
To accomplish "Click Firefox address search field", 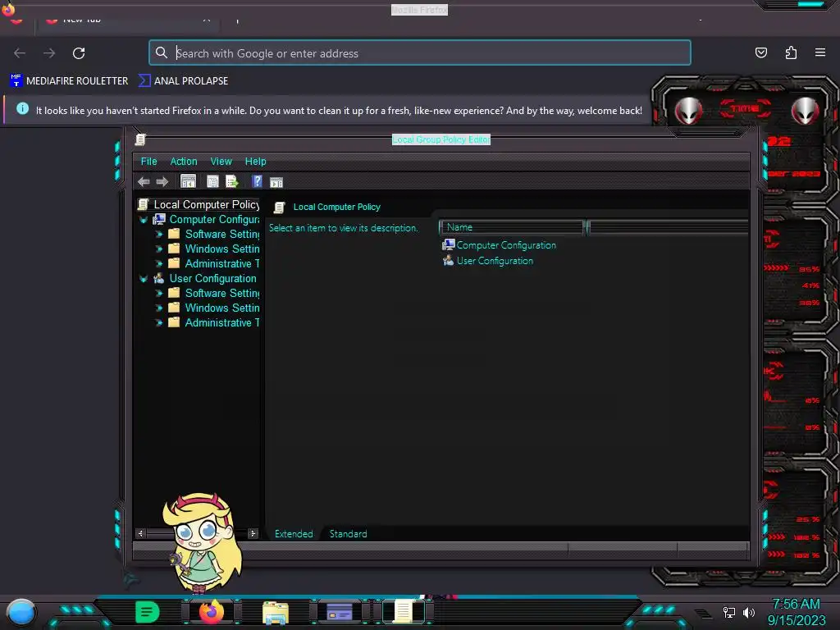I will click(419, 52).
